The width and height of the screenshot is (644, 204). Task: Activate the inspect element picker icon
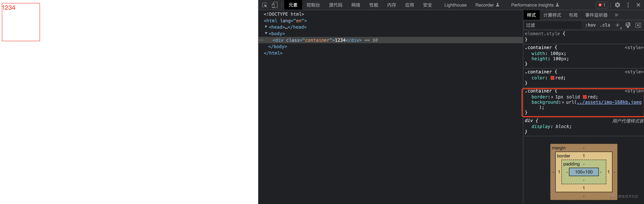tap(264, 5)
